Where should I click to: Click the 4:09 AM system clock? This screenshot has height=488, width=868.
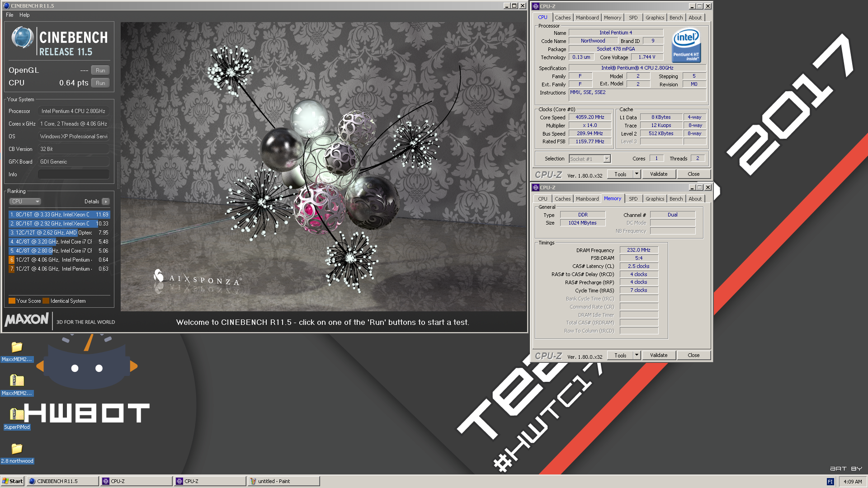[853, 482]
